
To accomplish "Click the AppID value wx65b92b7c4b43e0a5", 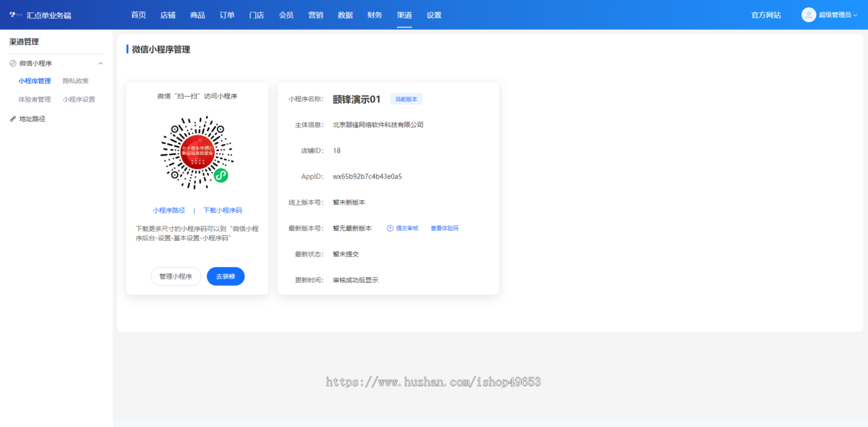I will pos(367,177).
